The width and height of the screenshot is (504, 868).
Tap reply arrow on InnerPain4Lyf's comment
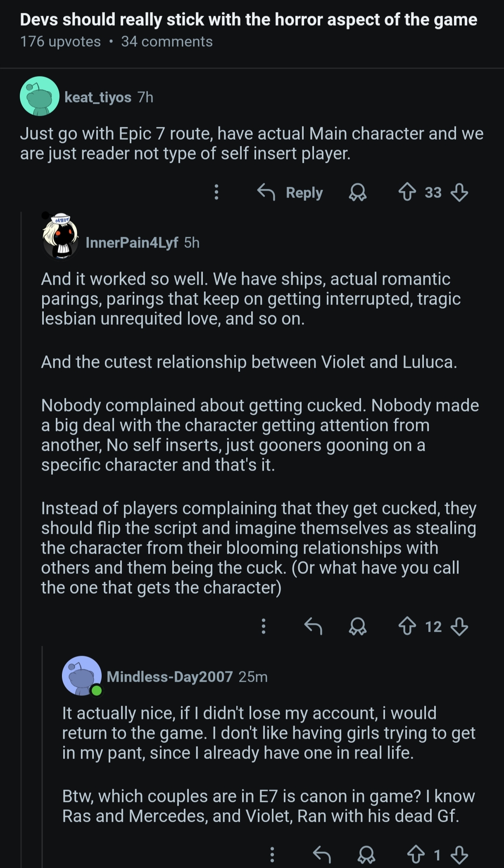pos(313,626)
